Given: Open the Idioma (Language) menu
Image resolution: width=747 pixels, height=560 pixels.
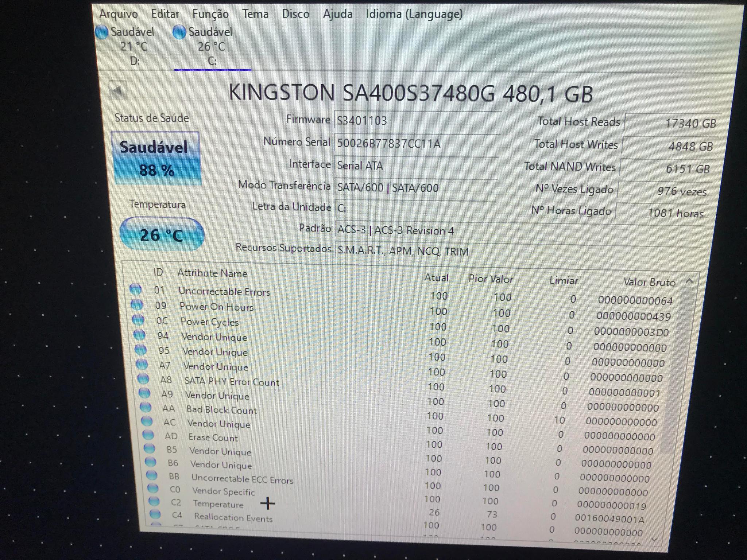Looking at the screenshot, I should tap(414, 14).
